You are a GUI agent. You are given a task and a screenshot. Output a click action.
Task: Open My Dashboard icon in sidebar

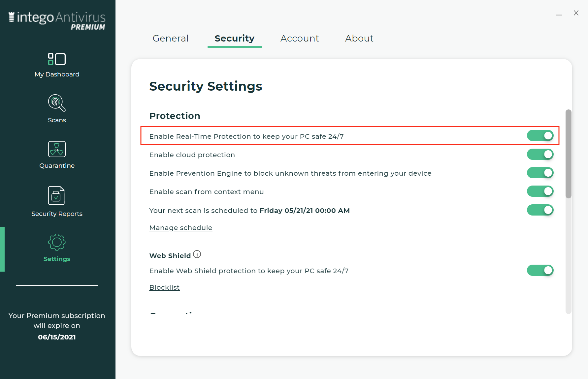(57, 59)
